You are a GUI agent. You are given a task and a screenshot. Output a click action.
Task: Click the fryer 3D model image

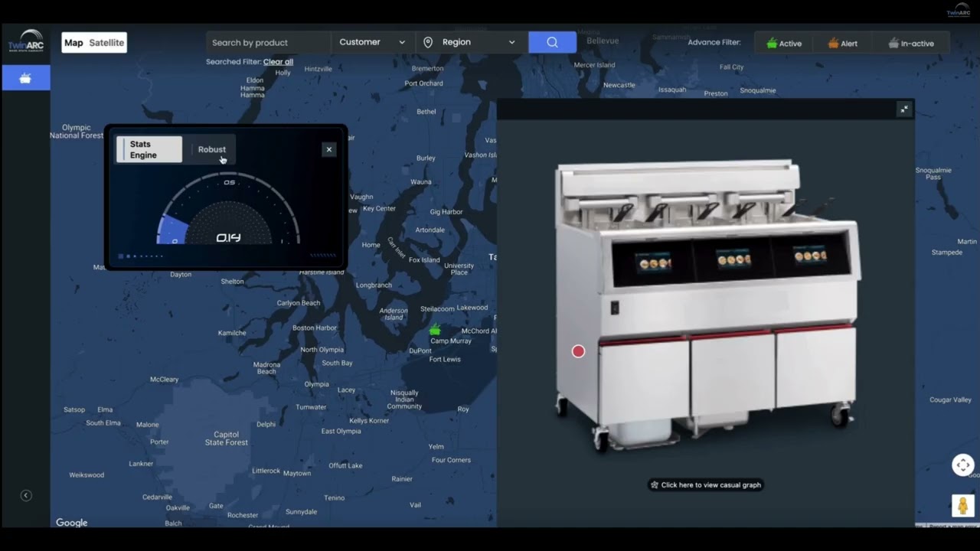(x=706, y=305)
